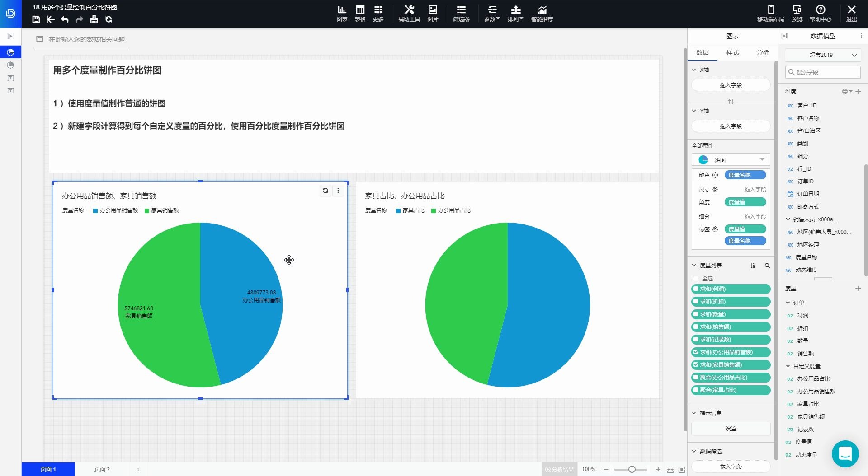Add a new measure with plus icon
The height and width of the screenshot is (476, 868).
[858, 288]
